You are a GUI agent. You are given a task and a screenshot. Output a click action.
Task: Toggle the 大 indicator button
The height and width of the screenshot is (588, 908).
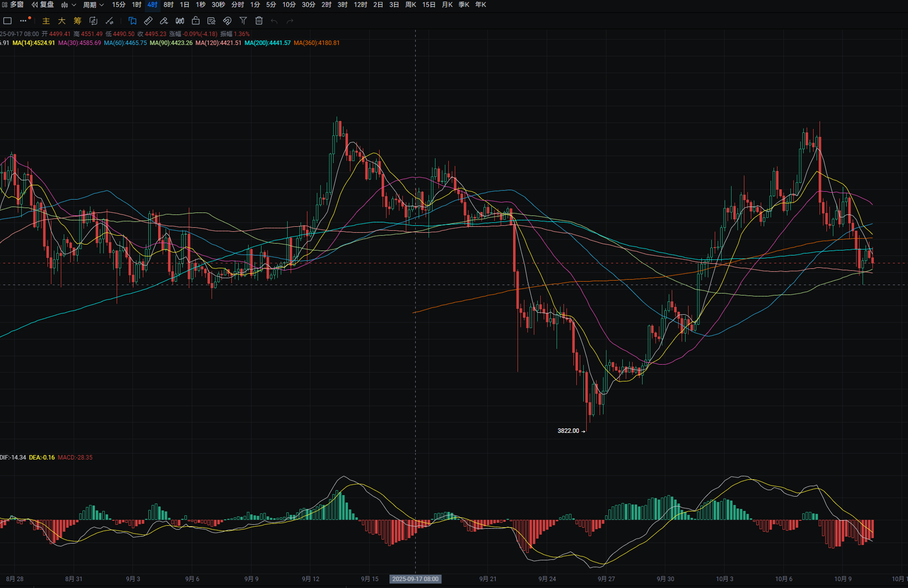click(x=62, y=21)
